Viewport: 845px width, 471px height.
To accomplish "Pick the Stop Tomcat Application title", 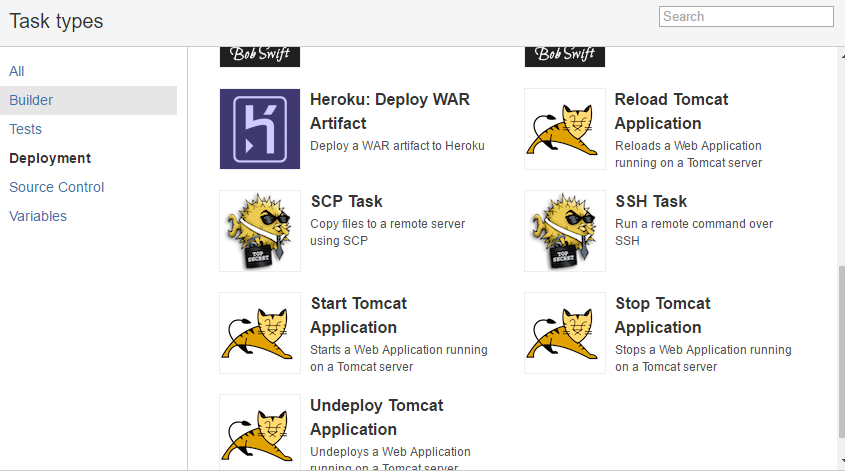I will tap(663, 315).
